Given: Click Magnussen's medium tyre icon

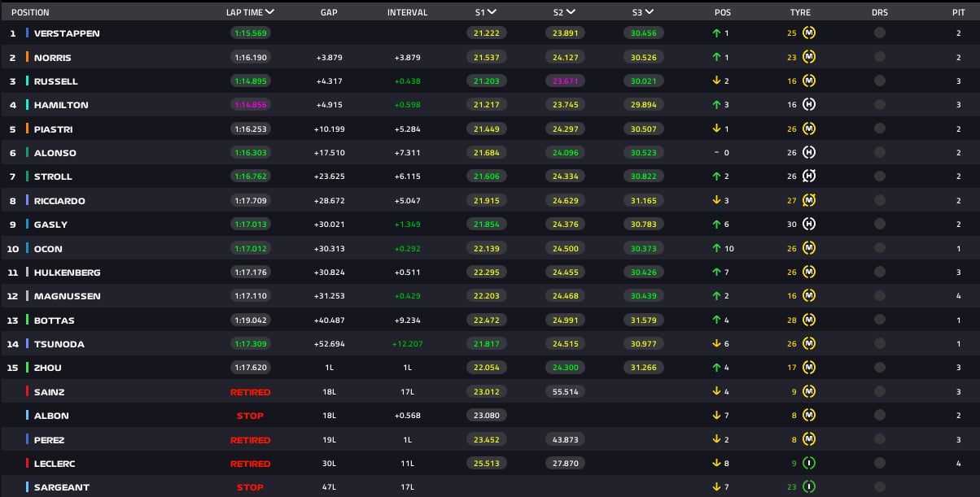Looking at the screenshot, I should (x=809, y=296).
